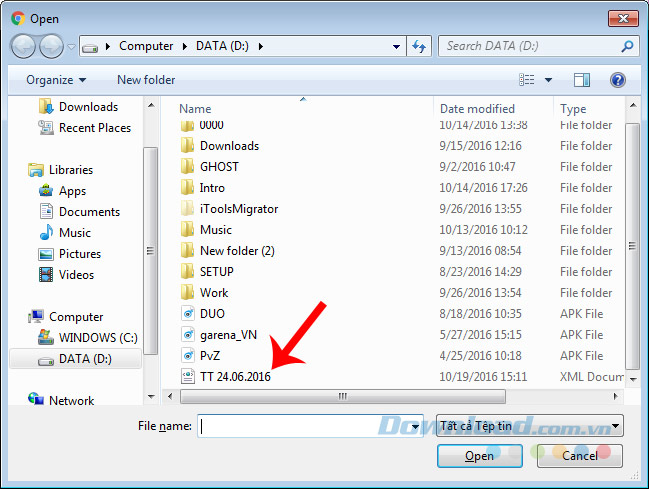This screenshot has width=649, height=489.
Task: Click the Refresh button next to address bar
Action: coord(419,46)
